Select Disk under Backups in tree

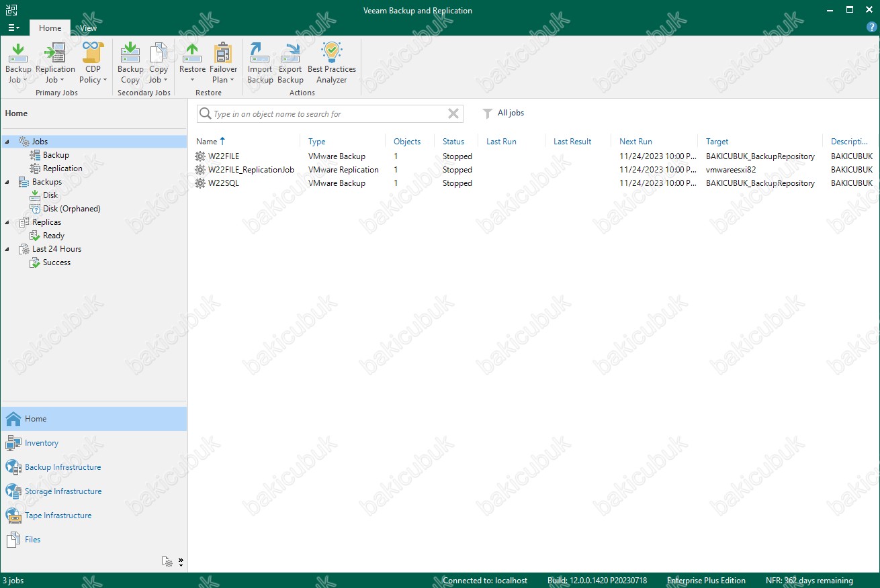click(x=50, y=195)
